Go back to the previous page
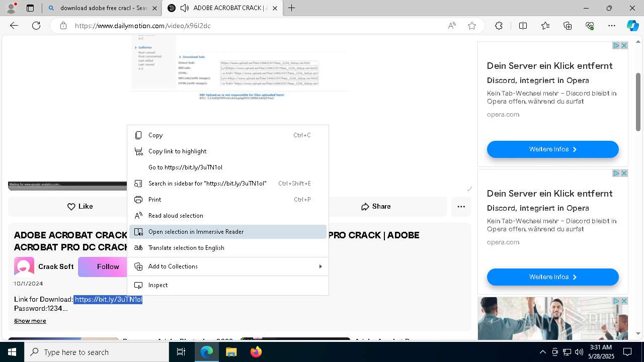This screenshot has height=362, width=644. [14, 26]
